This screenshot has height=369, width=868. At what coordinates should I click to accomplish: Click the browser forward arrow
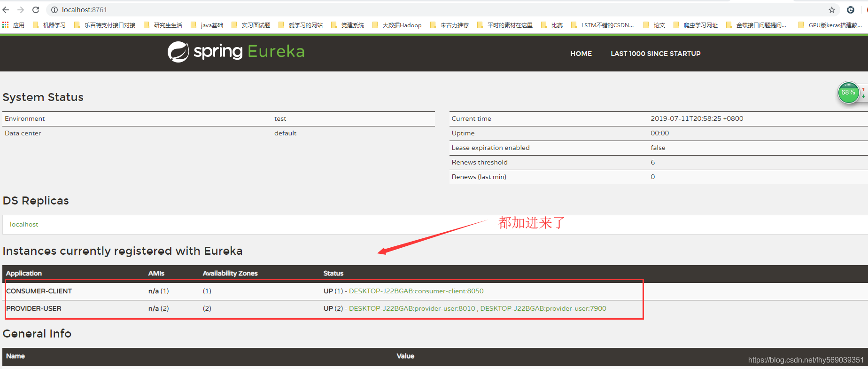tap(21, 10)
